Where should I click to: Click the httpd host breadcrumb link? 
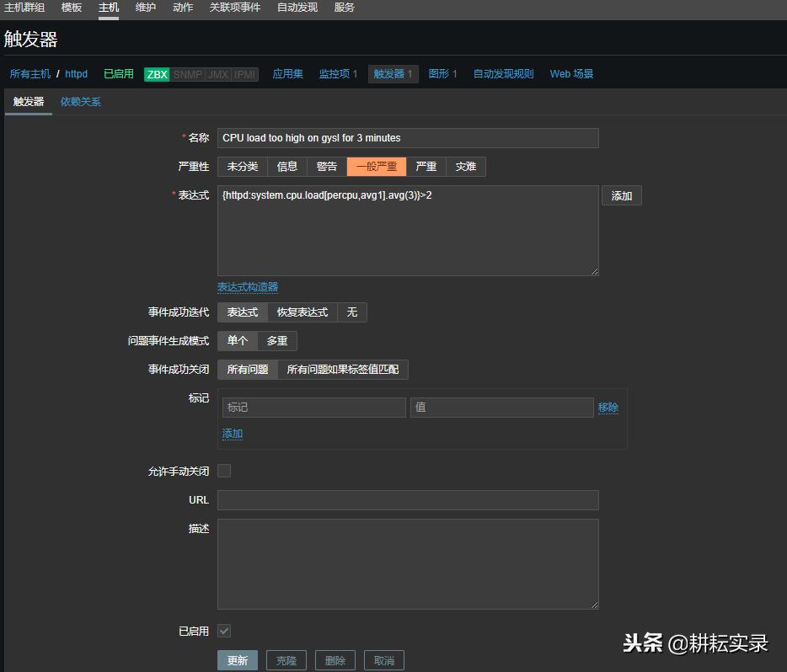[x=76, y=74]
